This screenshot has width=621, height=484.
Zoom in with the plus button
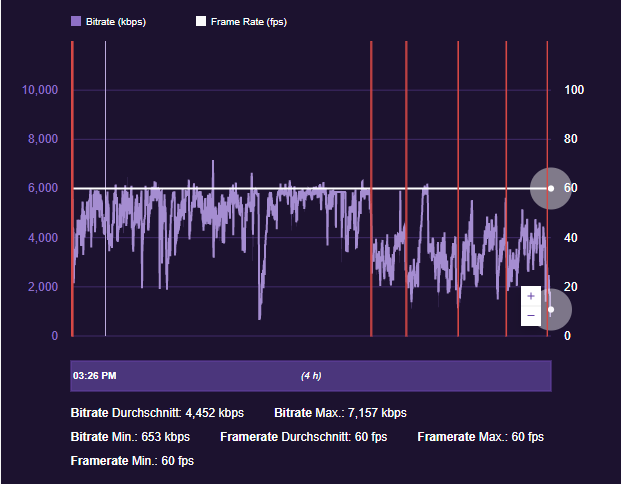531,296
